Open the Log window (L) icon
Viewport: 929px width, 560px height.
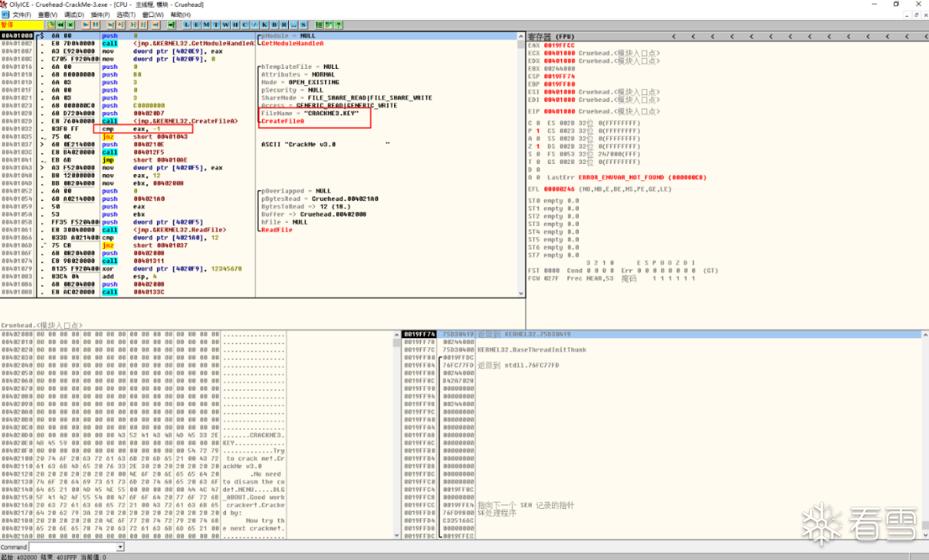[187, 25]
